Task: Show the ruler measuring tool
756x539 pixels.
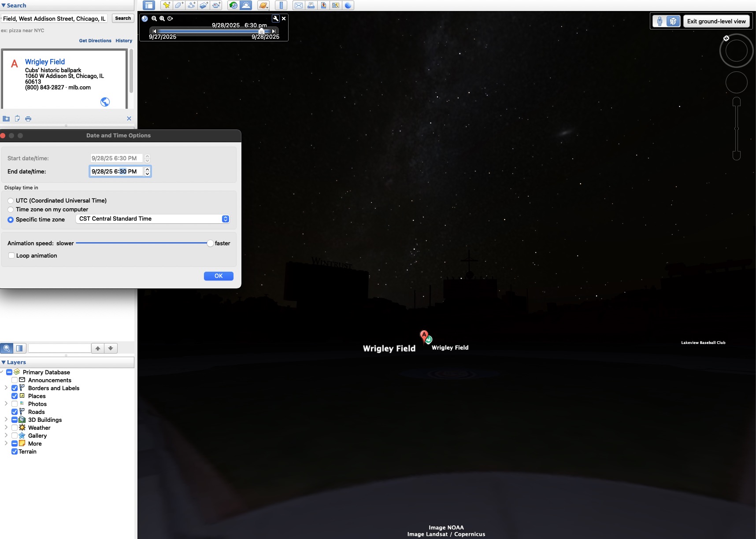Action: [x=281, y=5]
